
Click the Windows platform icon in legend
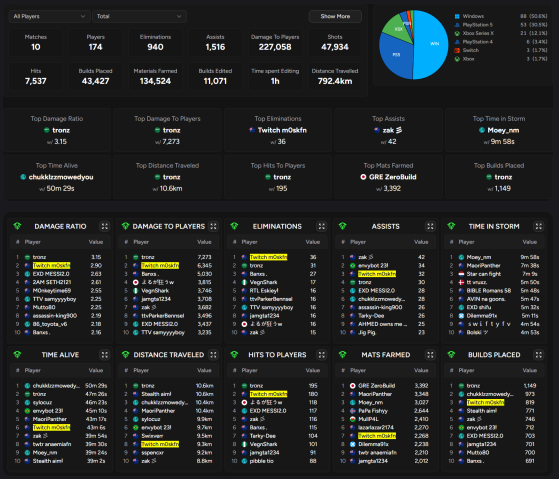457,16
